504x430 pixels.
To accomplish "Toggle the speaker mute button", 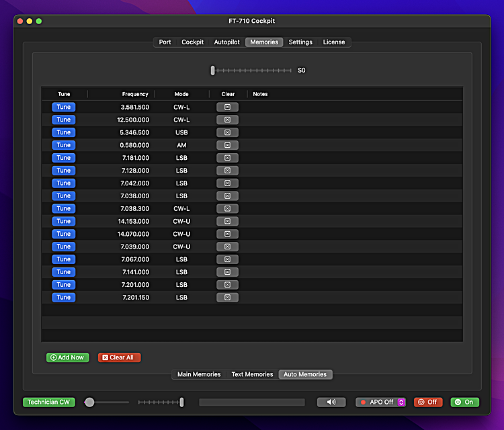I will tap(331, 402).
